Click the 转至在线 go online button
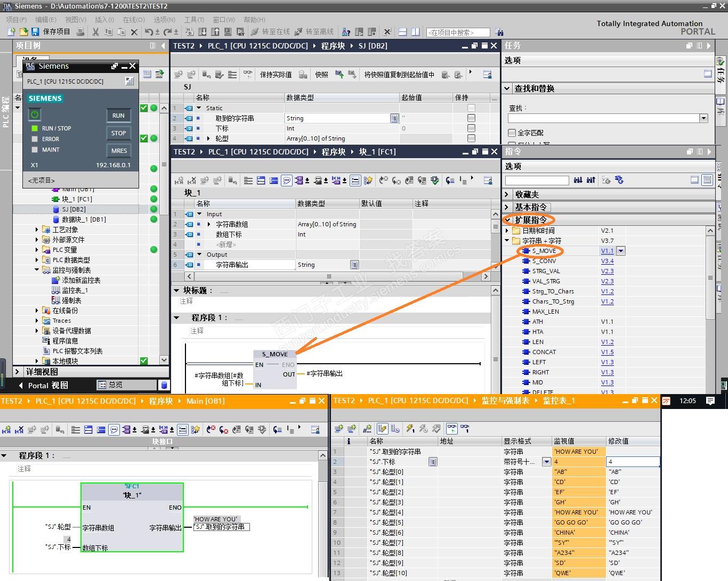This screenshot has height=581, width=728. pos(270,32)
